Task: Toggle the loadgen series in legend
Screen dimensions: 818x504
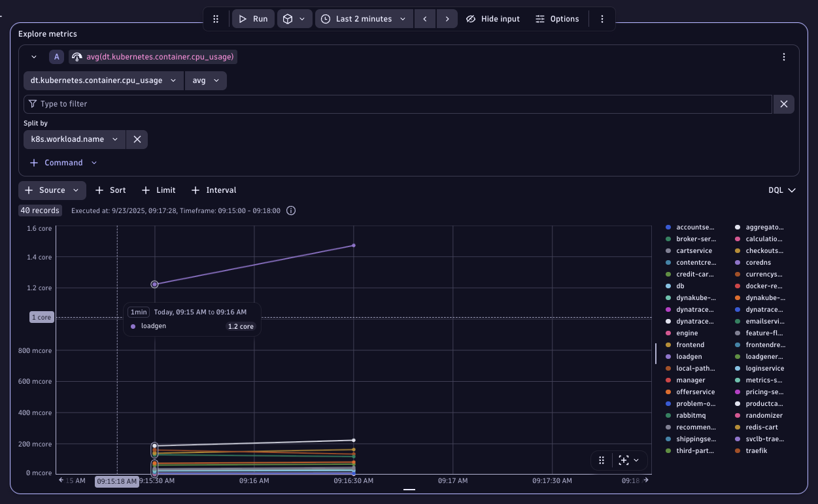Action: [x=689, y=357]
